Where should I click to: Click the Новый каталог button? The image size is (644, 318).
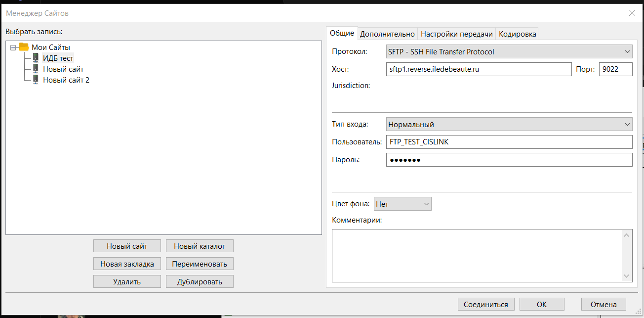pos(200,246)
